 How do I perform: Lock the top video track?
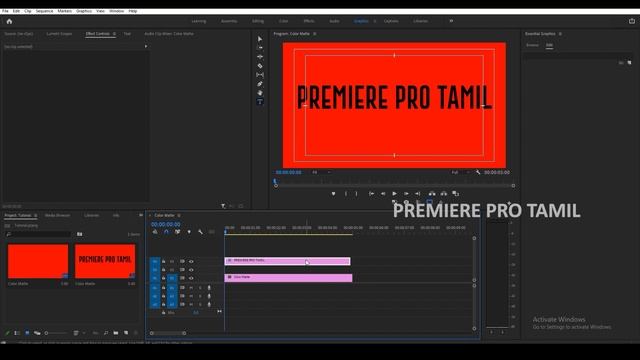[x=164, y=261]
